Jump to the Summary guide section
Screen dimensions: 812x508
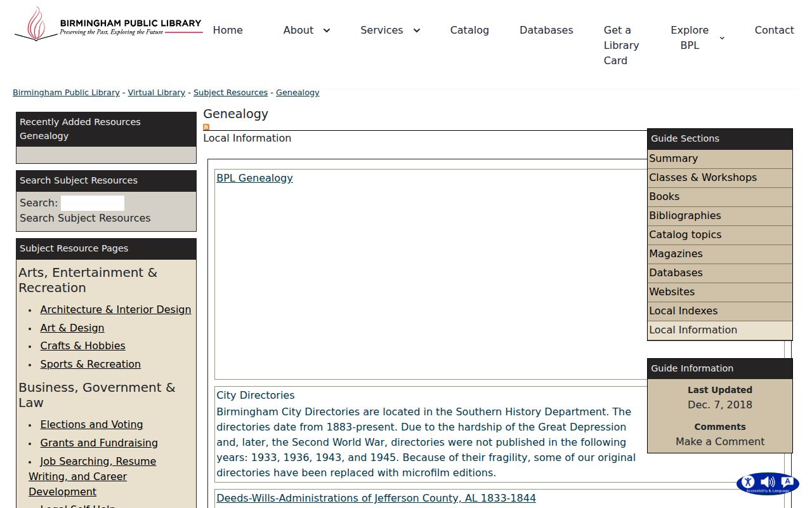[720, 159]
